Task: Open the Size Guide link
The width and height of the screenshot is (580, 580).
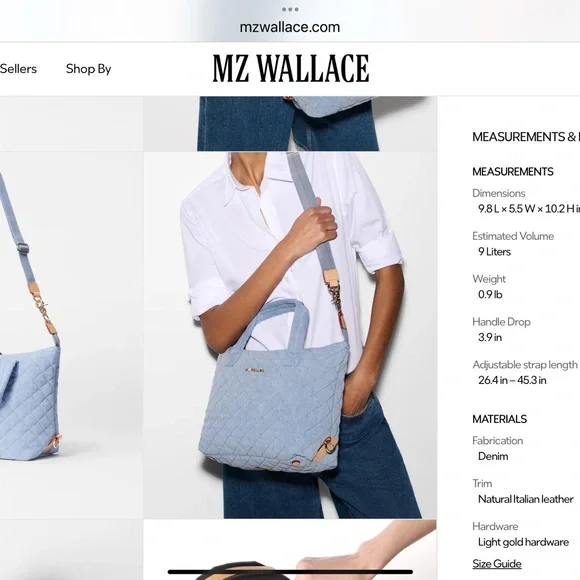Action: [497, 563]
